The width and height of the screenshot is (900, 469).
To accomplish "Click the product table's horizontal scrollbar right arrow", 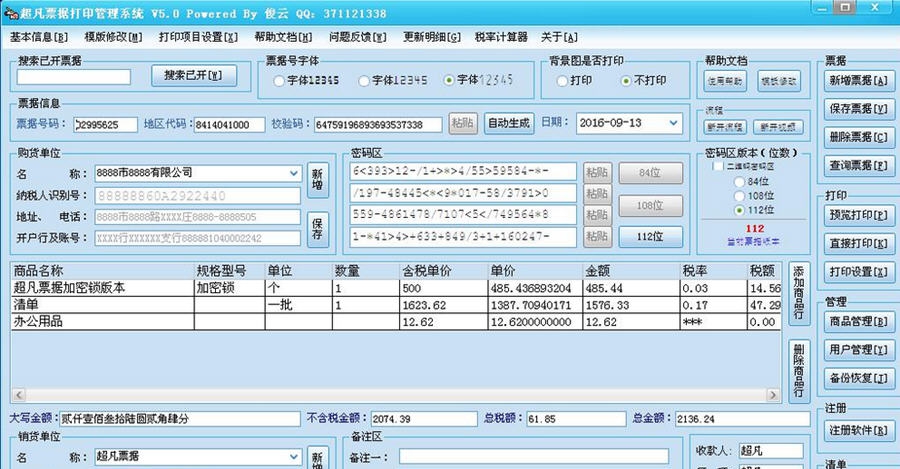I will click(x=773, y=395).
